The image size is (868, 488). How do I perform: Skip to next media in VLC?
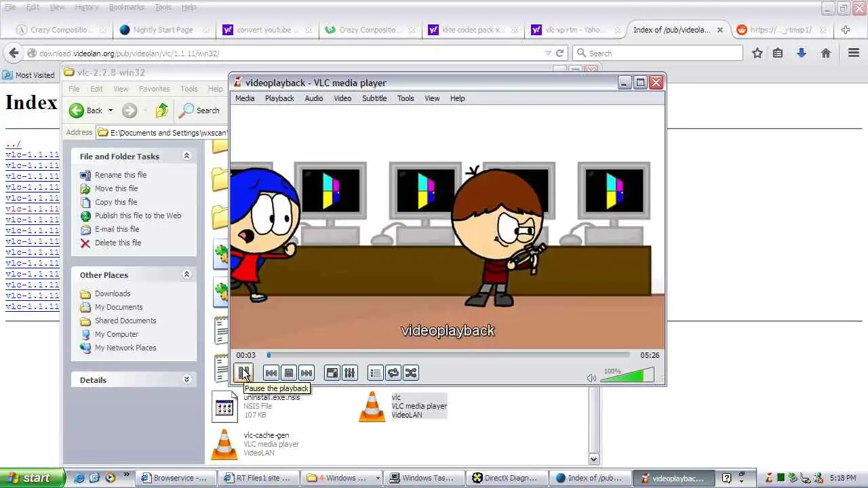point(307,373)
